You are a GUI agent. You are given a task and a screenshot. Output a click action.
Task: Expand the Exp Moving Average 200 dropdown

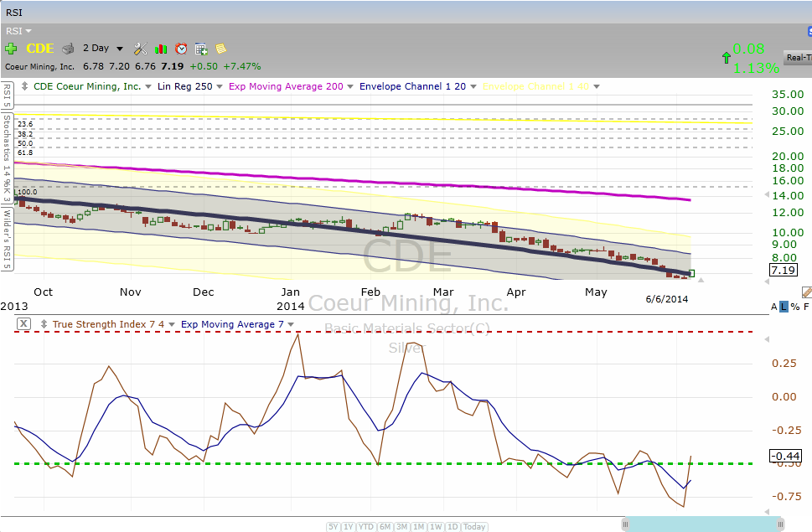(350, 87)
